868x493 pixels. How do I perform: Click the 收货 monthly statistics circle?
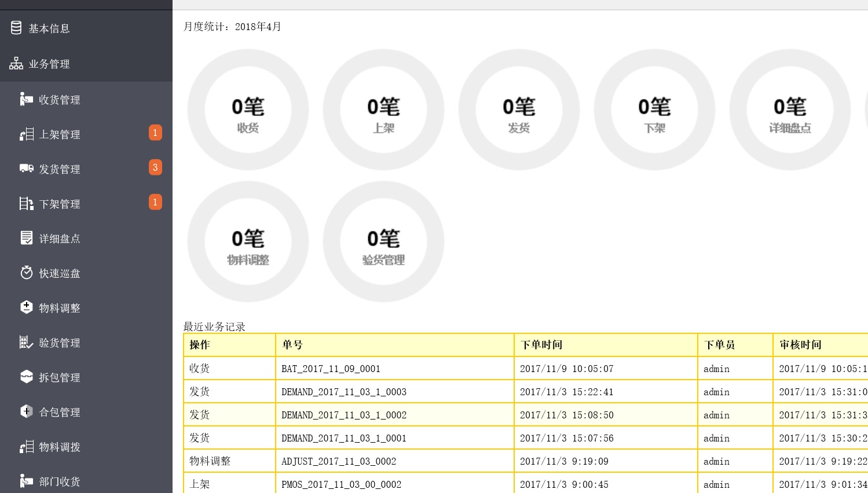tap(248, 110)
